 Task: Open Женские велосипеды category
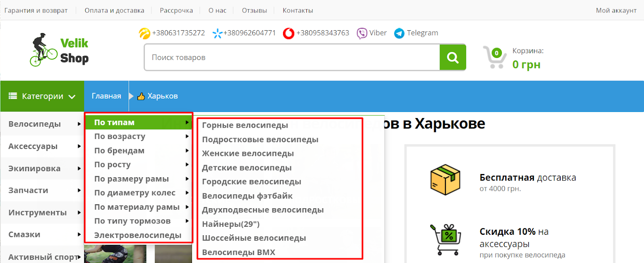click(x=248, y=153)
